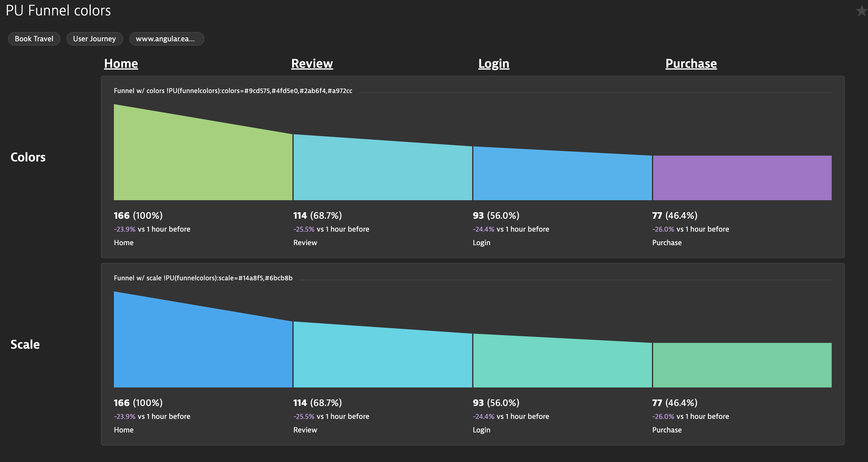Click the Home step label under Scale funnel

pyautogui.click(x=124, y=430)
